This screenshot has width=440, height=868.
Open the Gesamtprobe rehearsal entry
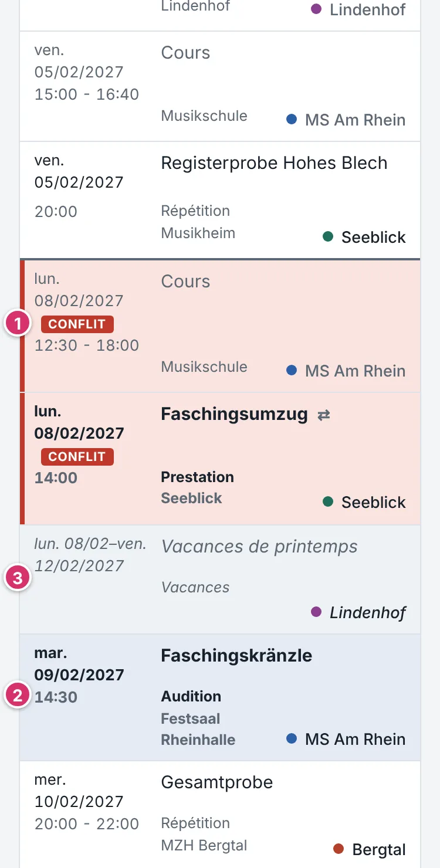(x=220, y=815)
